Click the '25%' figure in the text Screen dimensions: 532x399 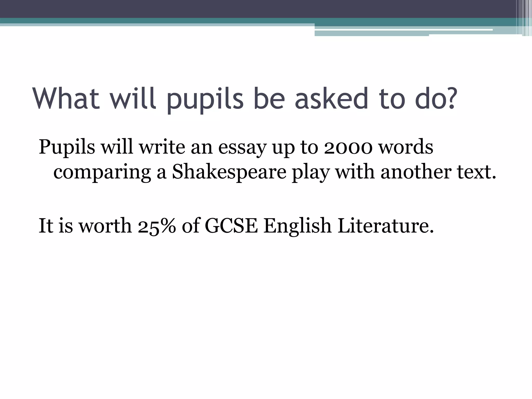pos(157,225)
